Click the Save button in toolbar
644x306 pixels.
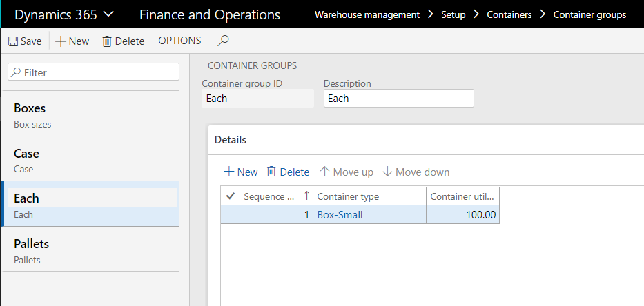[25, 41]
